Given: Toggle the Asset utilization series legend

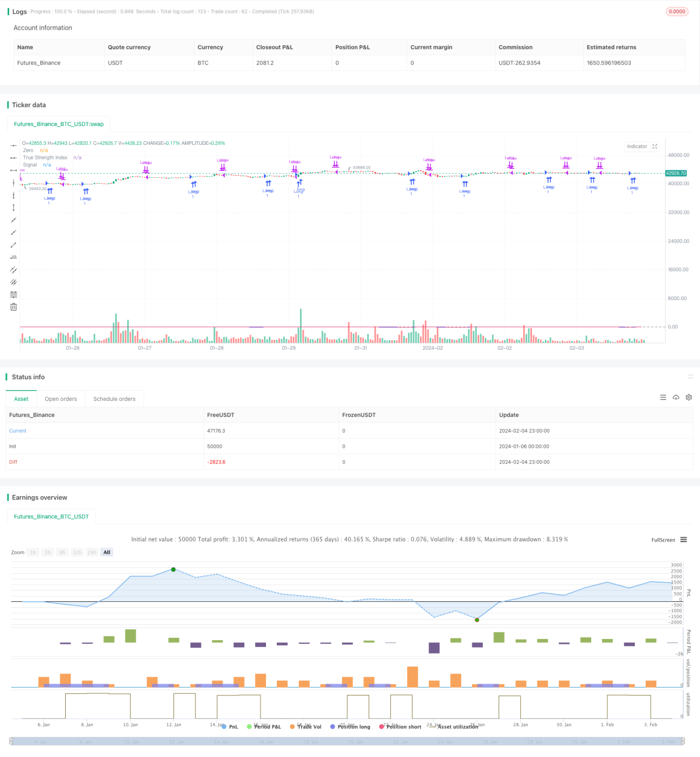Looking at the screenshot, I should (x=454, y=727).
